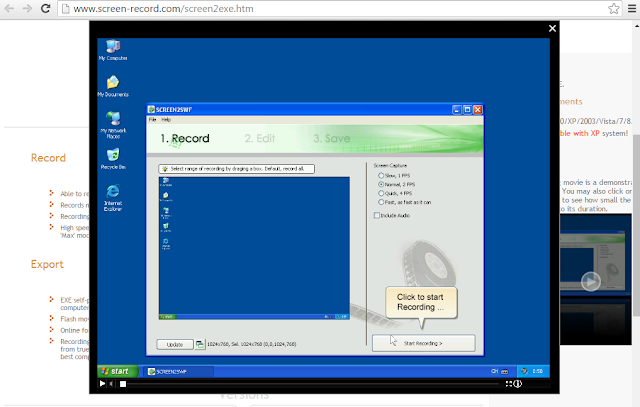Toggle fullscreen in the video player
The width and height of the screenshot is (640, 407).
point(509,384)
